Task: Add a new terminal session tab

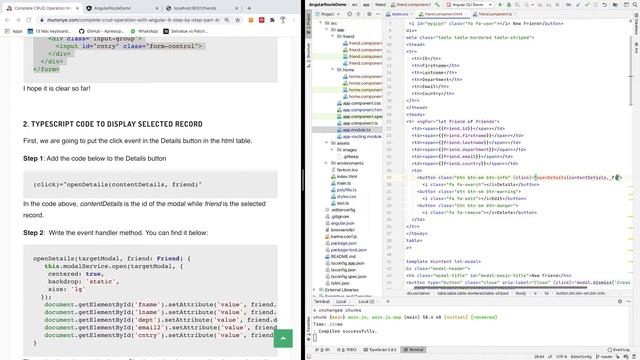Action: click(388, 301)
